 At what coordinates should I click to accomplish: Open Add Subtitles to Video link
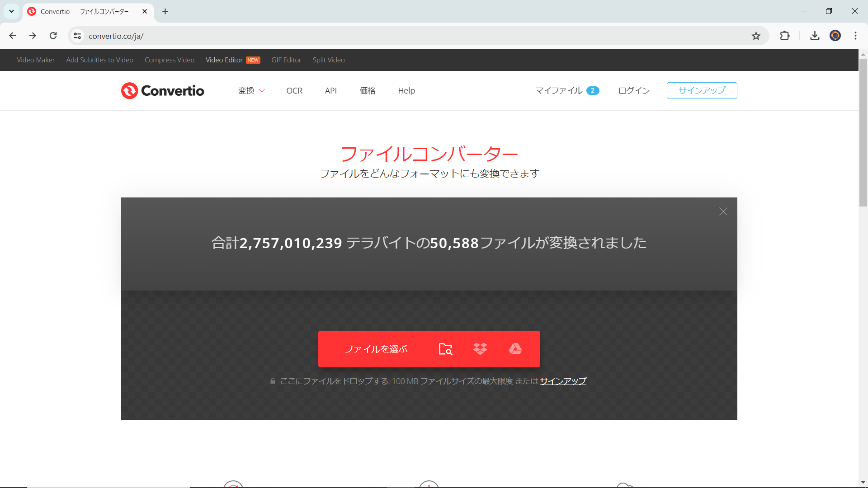point(99,60)
